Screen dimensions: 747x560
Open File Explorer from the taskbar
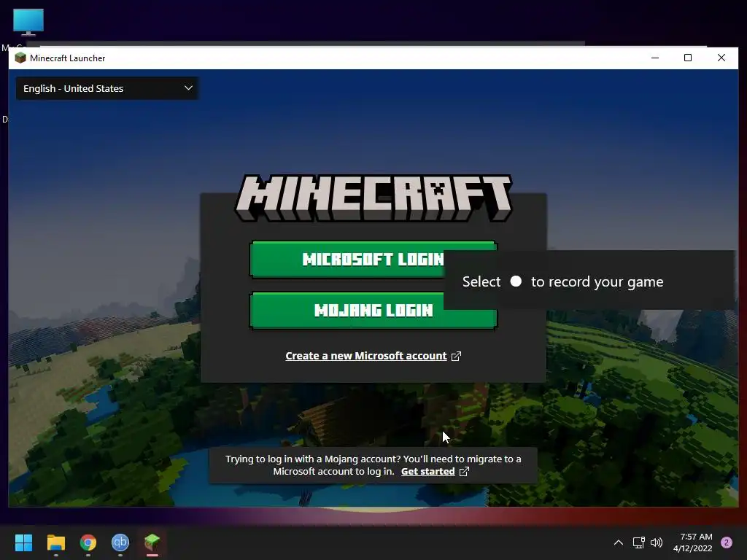55,542
